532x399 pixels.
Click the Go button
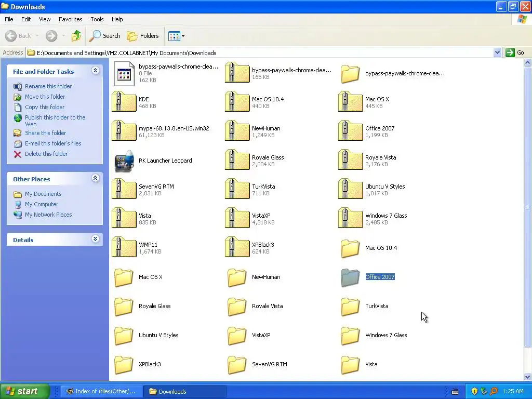[x=515, y=52]
